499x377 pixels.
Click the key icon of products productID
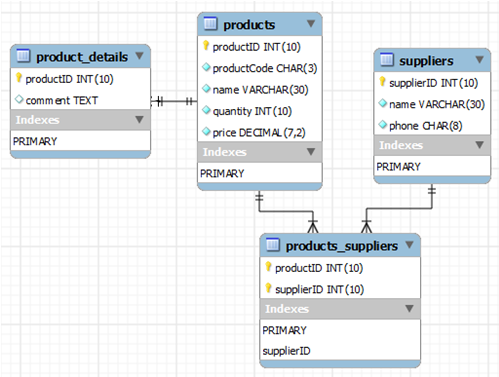point(206,45)
